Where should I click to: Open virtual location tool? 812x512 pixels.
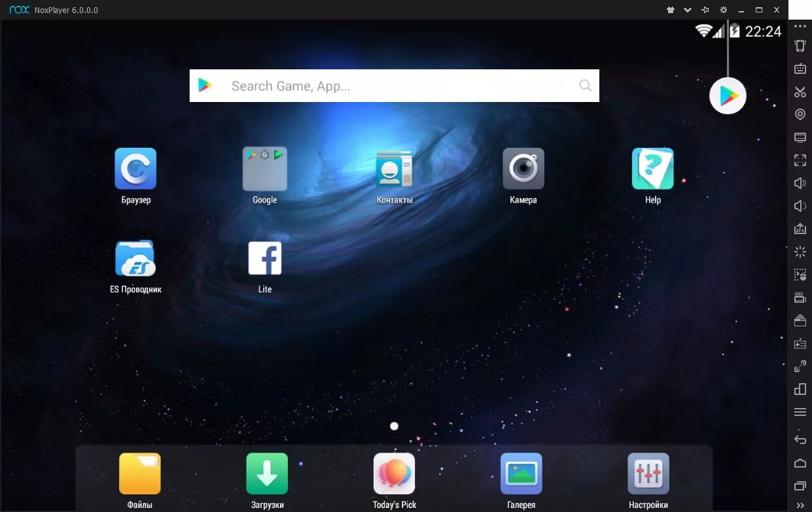(x=800, y=114)
